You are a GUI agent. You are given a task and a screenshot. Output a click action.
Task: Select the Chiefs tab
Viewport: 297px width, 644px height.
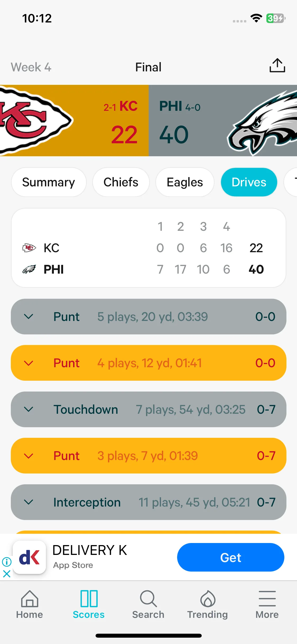coord(121,182)
